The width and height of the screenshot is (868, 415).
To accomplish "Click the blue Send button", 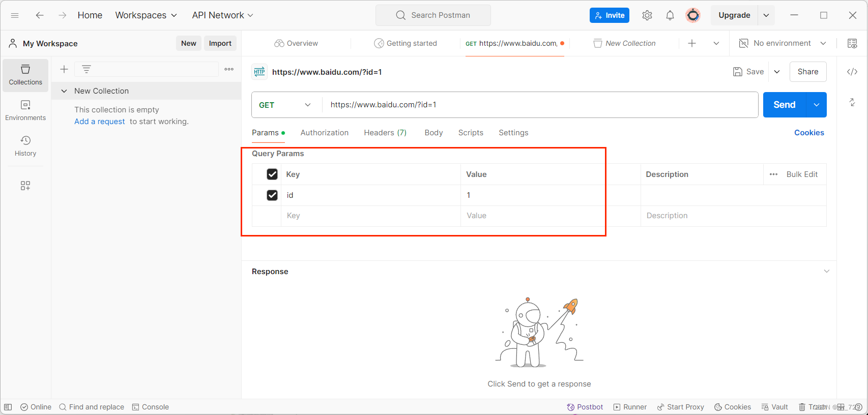I will 785,105.
